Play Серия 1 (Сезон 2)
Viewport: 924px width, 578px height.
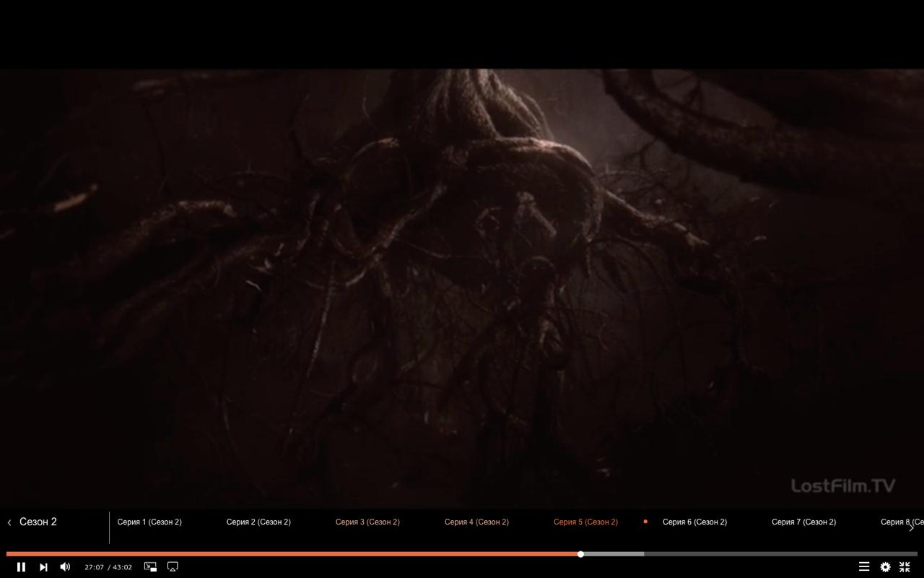point(149,522)
